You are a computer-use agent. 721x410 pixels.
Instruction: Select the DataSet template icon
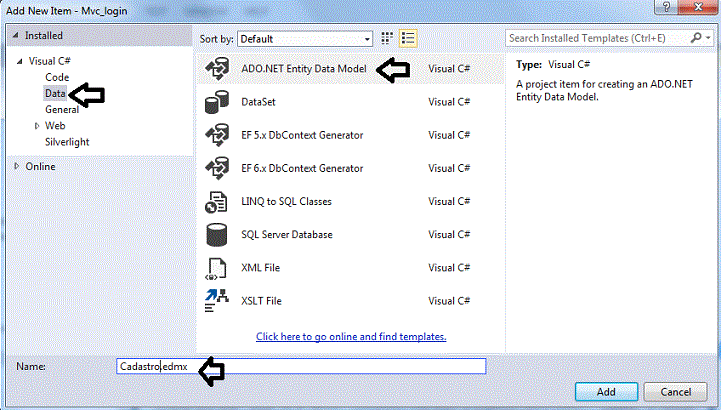click(217, 102)
